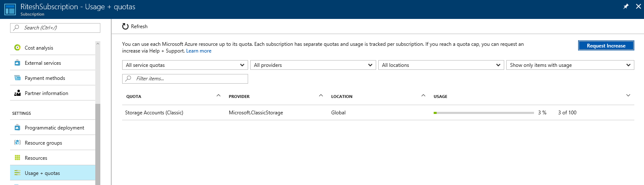Click the Programmatic deployment icon
Viewport: 644px width, 185px height.
(17, 128)
